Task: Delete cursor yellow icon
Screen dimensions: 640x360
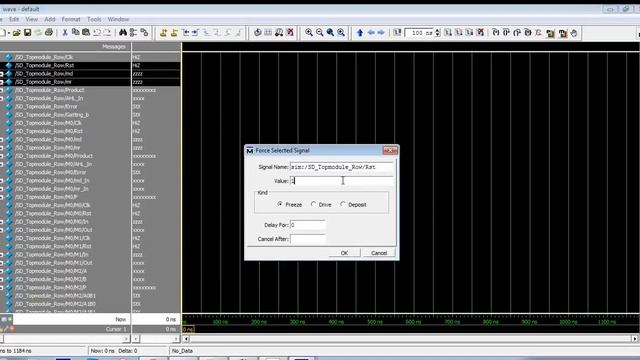Action: pos(174,33)
